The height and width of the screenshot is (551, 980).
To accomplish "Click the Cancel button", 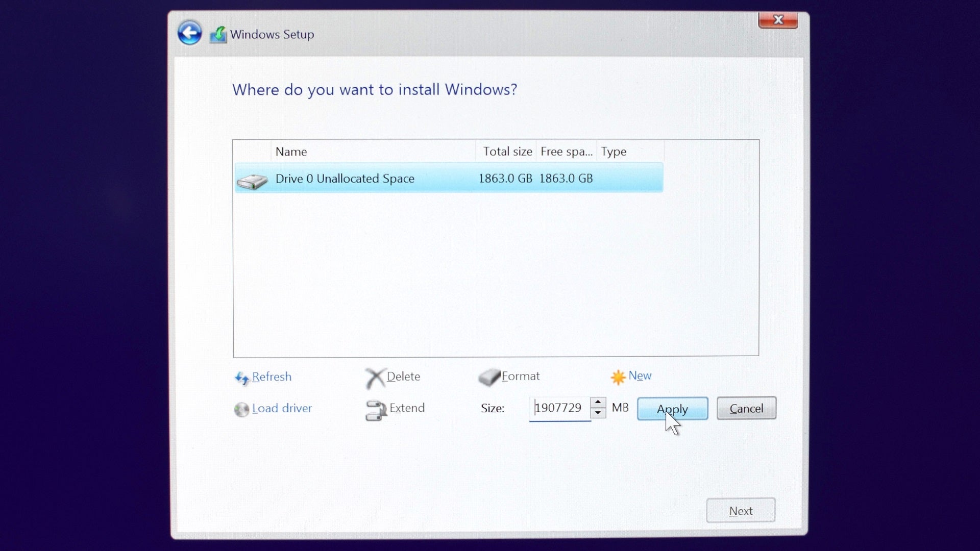I will coord(746,408).
